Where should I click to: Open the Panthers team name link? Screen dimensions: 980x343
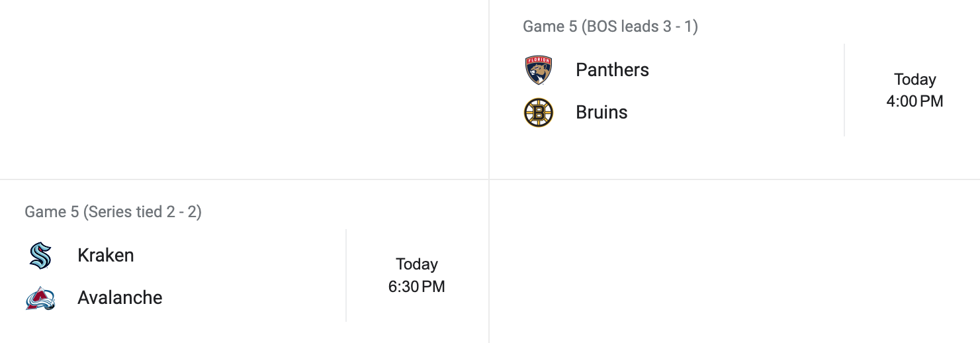(612, 70)
